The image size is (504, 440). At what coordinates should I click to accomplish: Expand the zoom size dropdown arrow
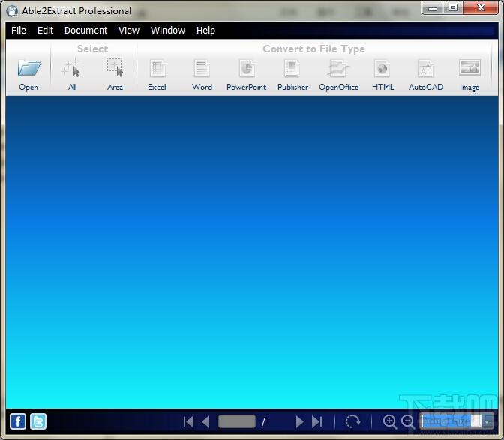tap(487, 421)
